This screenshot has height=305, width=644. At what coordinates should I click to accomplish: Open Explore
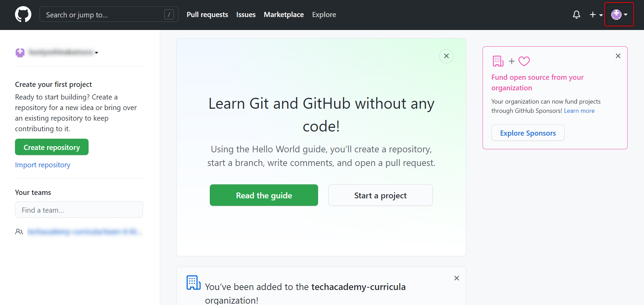324,15
